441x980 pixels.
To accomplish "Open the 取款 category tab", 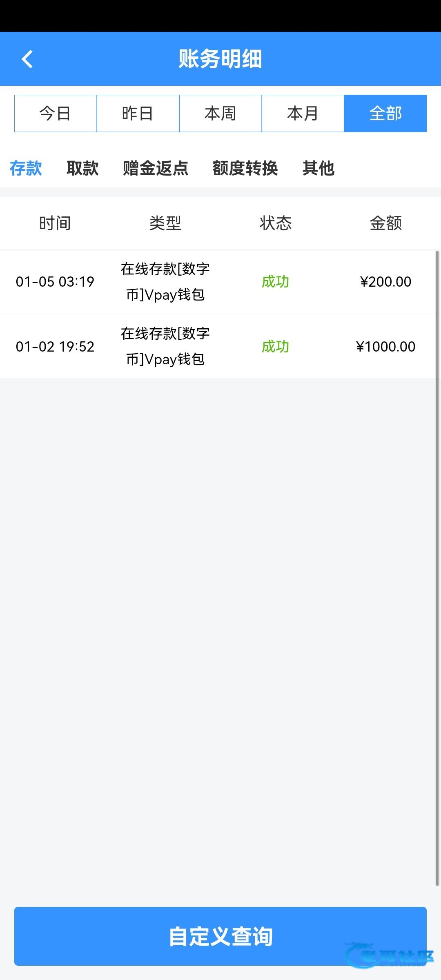I will [x=82, y=168].
